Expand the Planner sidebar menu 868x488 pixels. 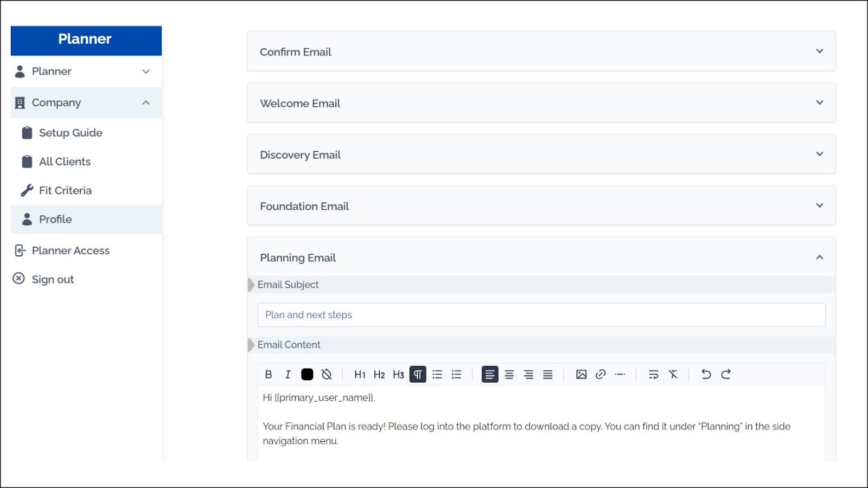point(86,72)
